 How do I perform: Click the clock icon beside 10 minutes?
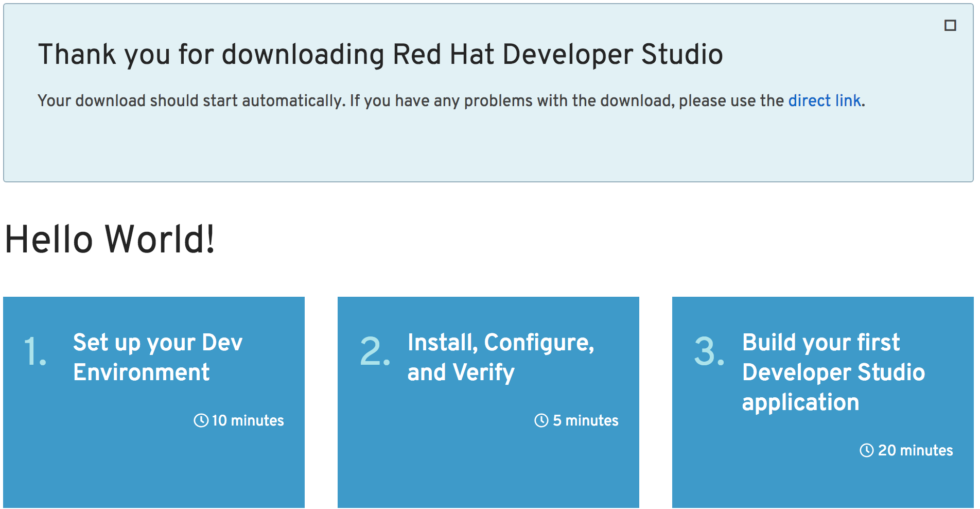pyautogui.click(x=201, y=420)
